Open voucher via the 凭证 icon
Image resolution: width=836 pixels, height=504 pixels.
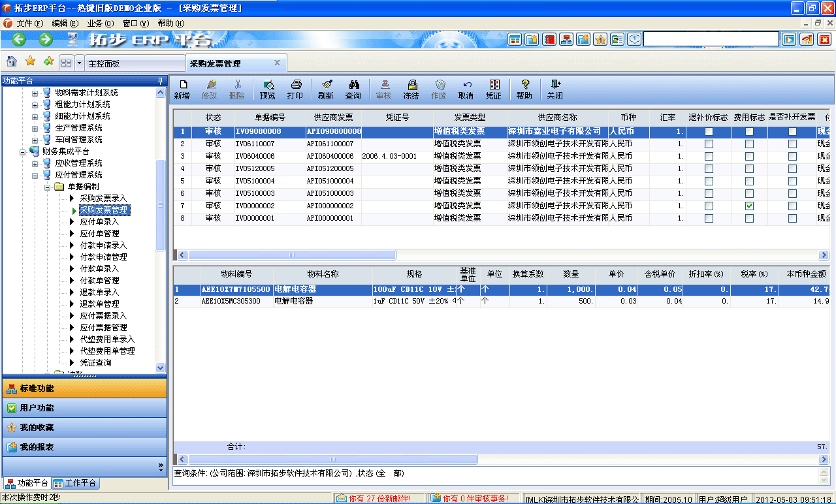pos(494,89)
